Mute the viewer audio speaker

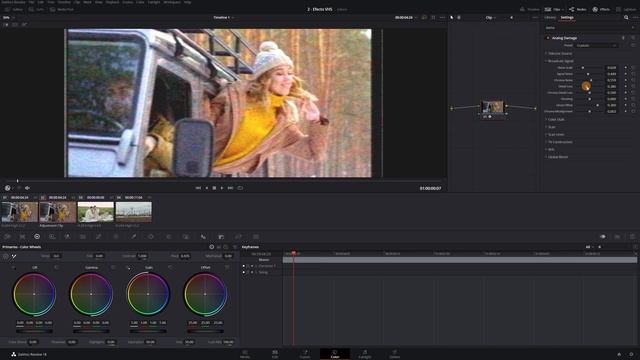[27, 188]
